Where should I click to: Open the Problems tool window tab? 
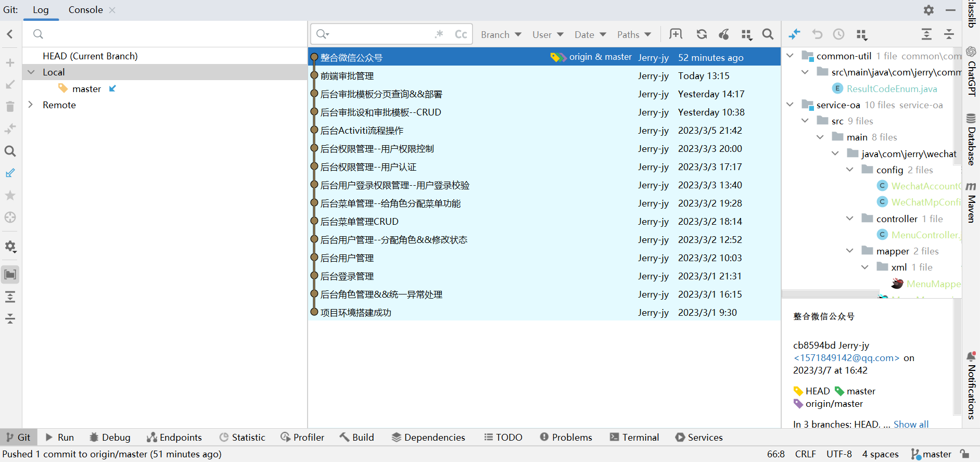[x=566, y=438]
